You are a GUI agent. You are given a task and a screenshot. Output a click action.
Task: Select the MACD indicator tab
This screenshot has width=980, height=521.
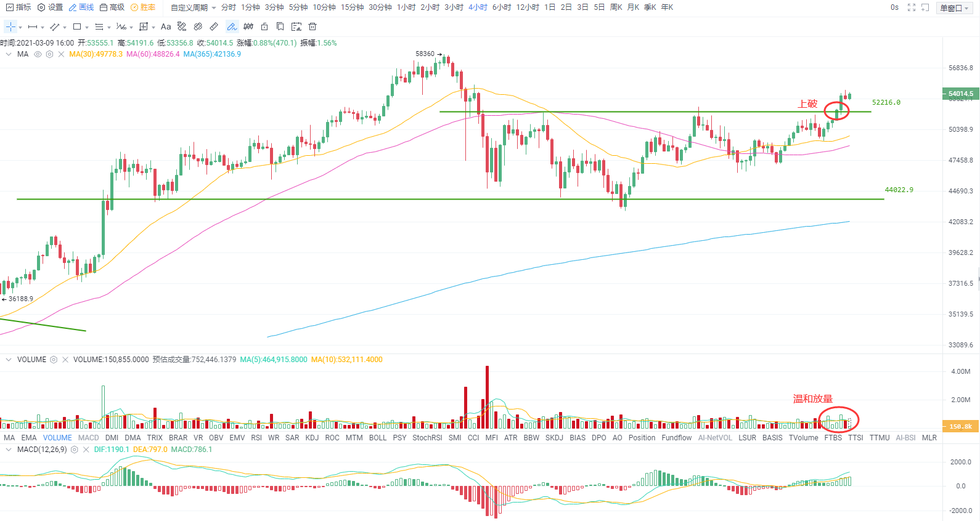click(88, 438)
